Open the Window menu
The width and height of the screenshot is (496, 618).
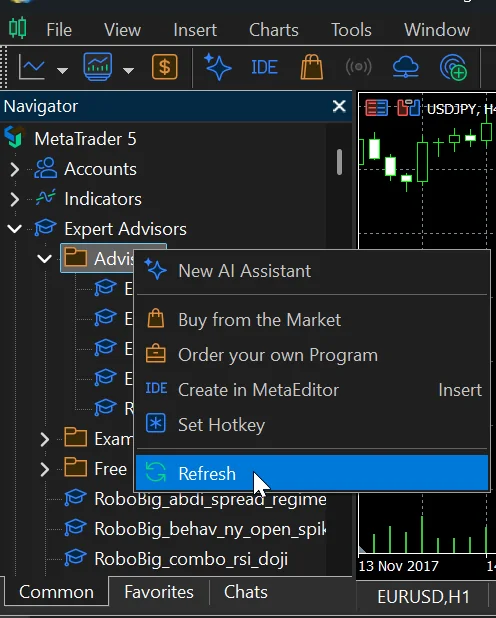coord(437,30)
